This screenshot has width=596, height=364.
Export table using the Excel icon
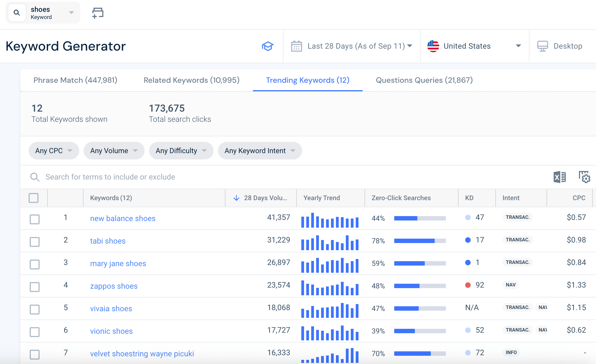tap(560, 177)
